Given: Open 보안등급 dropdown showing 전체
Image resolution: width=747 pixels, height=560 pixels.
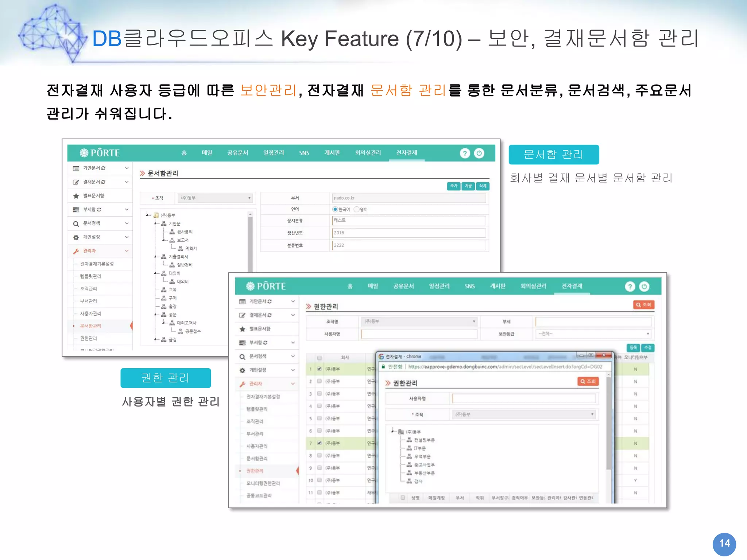Looking at the screenshot, I should (x=593, y=334).
